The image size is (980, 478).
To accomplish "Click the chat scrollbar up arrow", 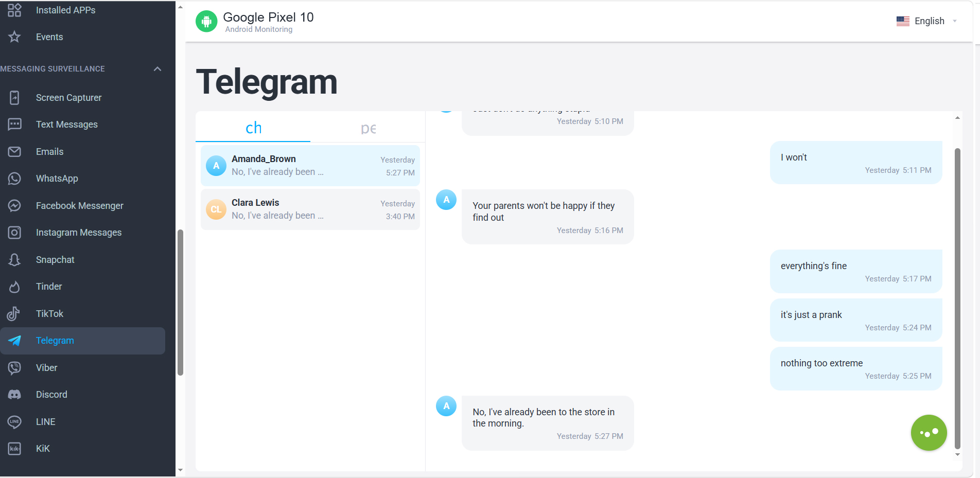I will (957, 118).
